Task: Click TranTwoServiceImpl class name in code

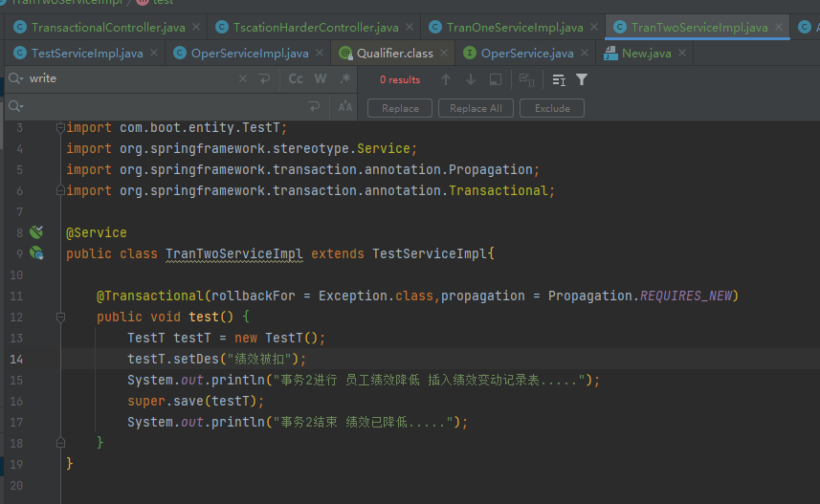Action: [233, 253]
